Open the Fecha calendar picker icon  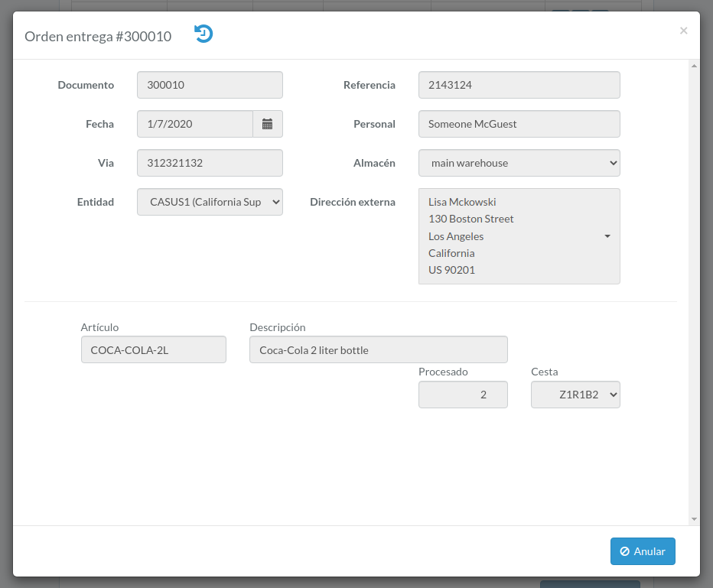point(268,124)
